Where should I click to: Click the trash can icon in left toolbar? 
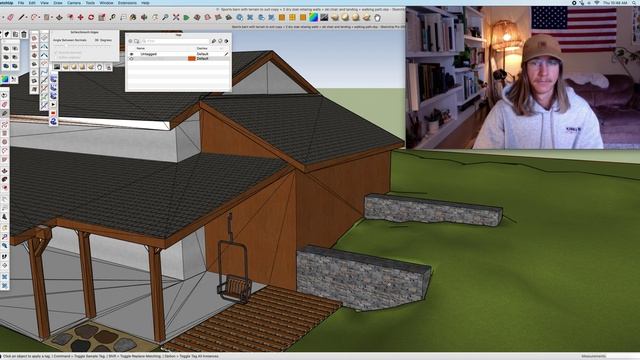point(24,35)
